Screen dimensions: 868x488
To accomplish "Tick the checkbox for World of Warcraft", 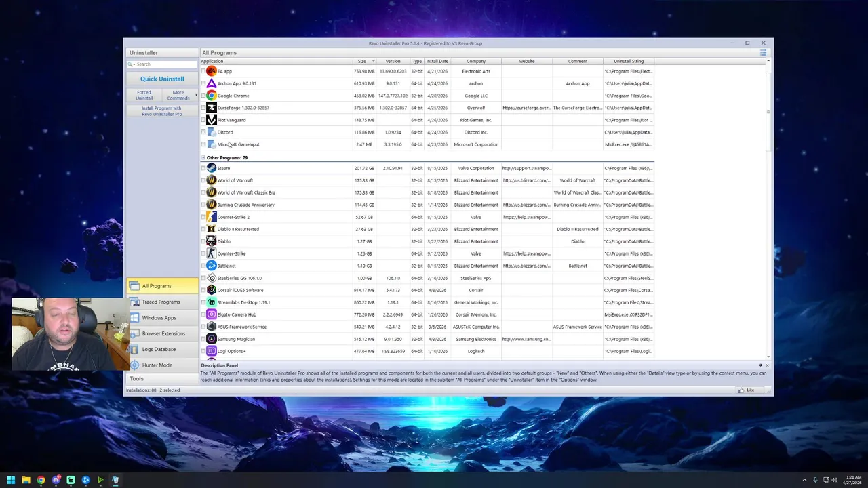I will click(x=203, y=180).
